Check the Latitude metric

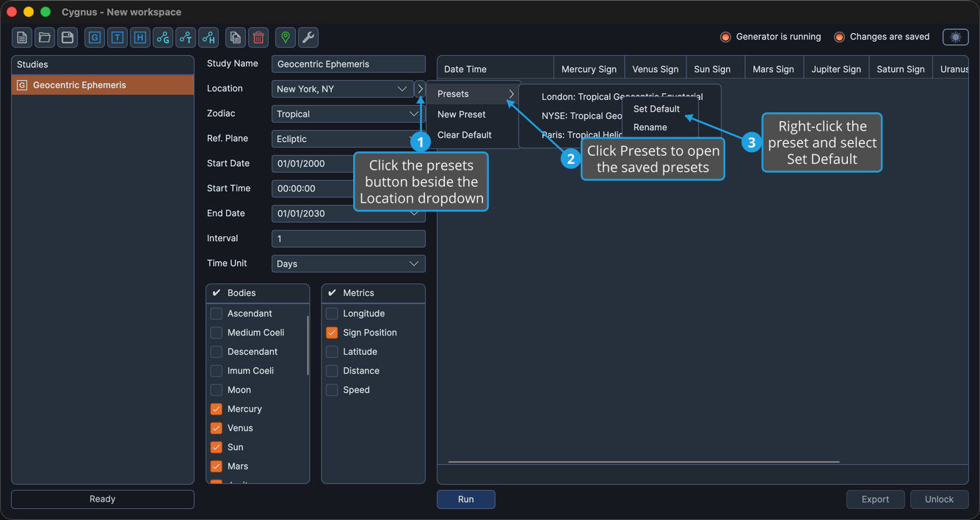(x=332, y=352)
